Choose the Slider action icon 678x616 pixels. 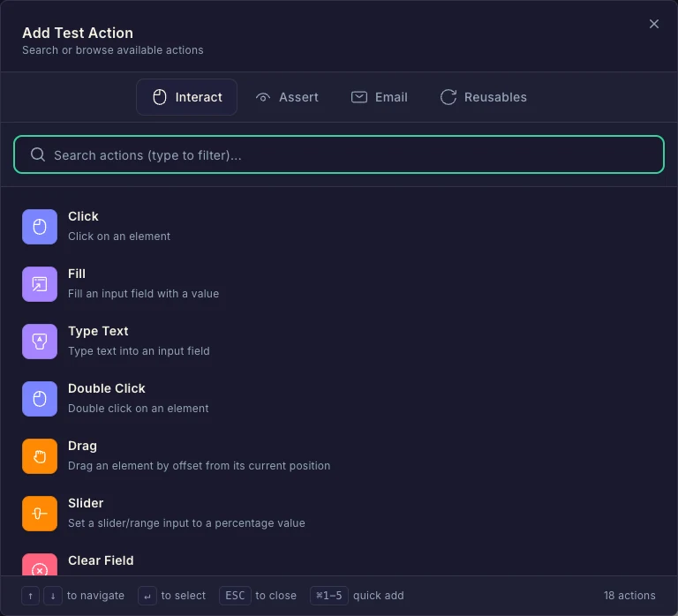click(40, 514)
